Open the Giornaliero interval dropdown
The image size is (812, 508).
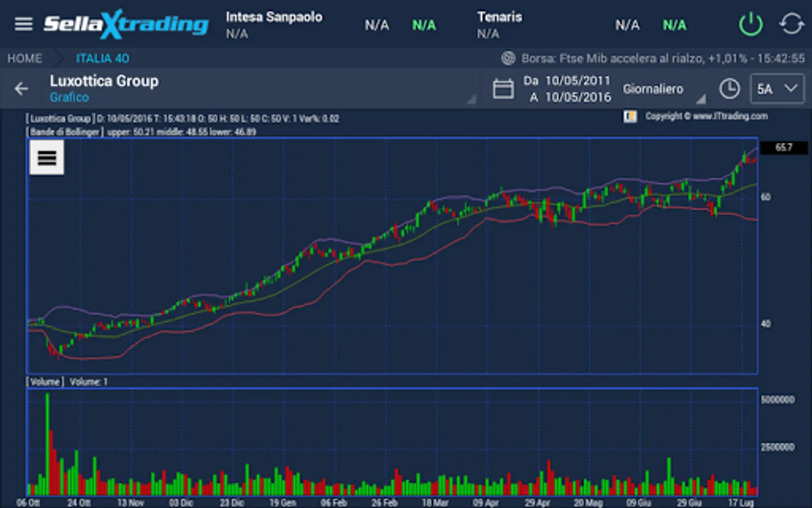point(664,89)
